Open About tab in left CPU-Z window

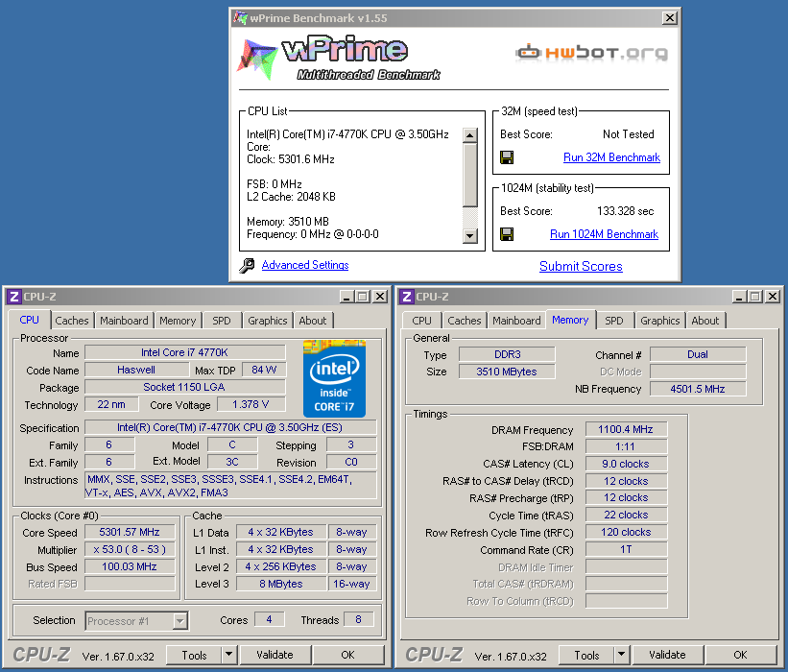click(313, 321)
